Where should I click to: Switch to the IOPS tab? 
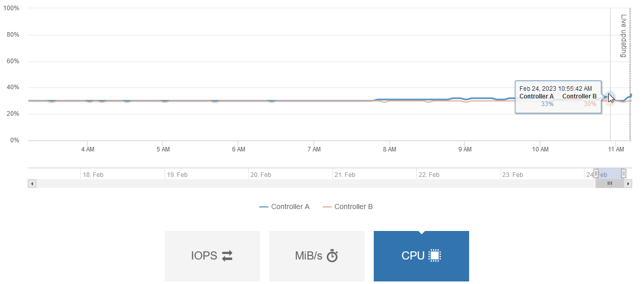[212, 256]
